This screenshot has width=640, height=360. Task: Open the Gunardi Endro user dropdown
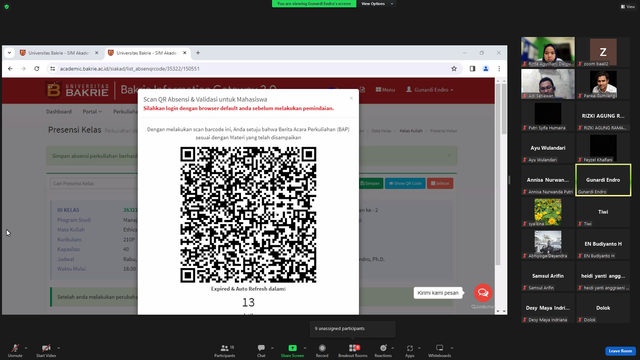(429, 90)
